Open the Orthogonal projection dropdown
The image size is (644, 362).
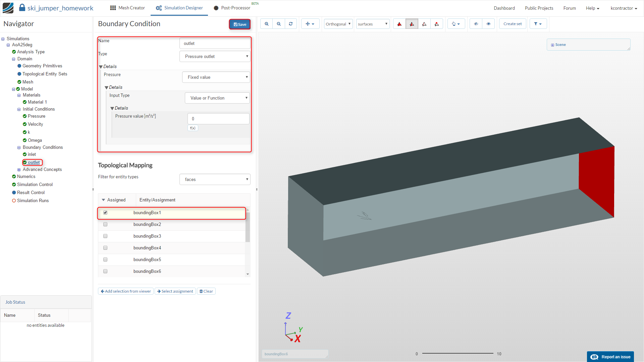pos(338,24)
